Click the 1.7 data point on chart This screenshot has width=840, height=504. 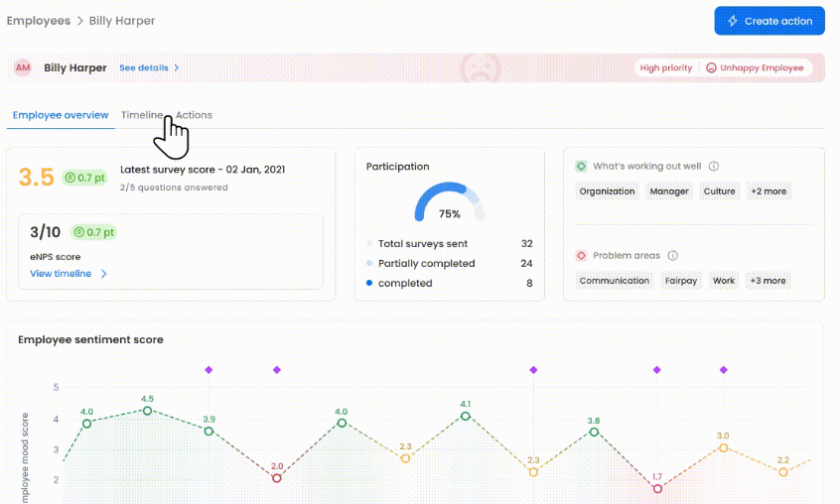click(x=657, y=488)
